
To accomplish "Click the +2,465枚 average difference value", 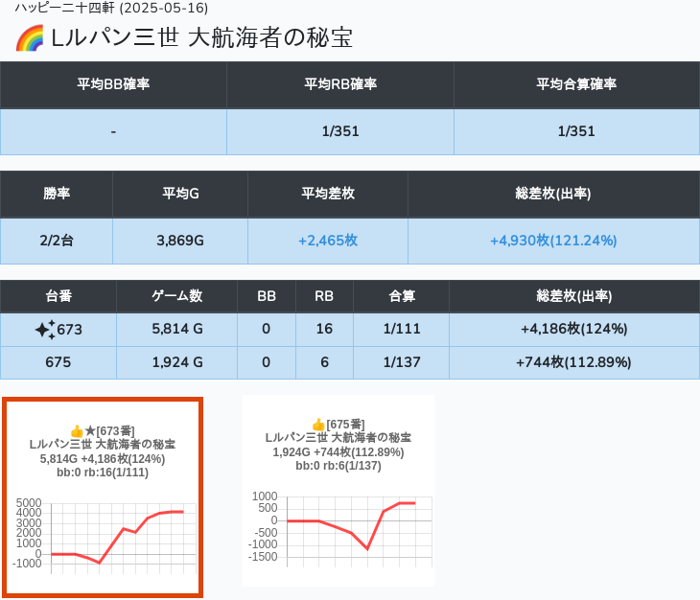I will (328, 241).
